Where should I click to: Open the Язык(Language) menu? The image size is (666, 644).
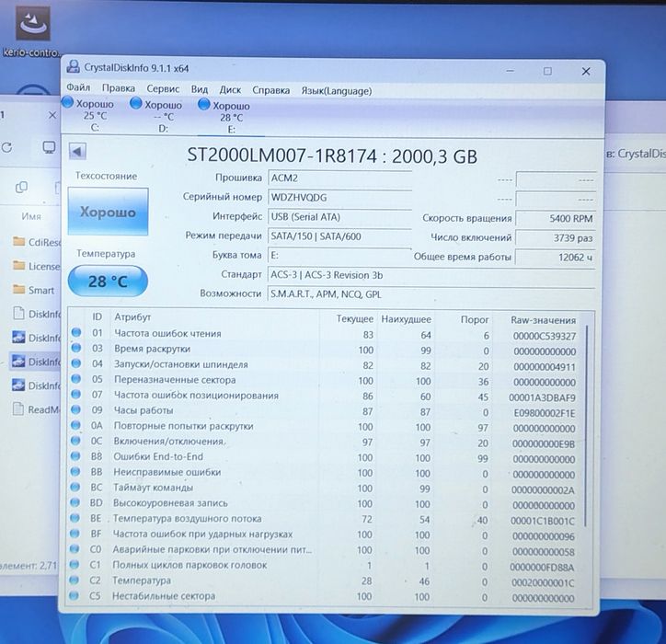pos(337,91)
